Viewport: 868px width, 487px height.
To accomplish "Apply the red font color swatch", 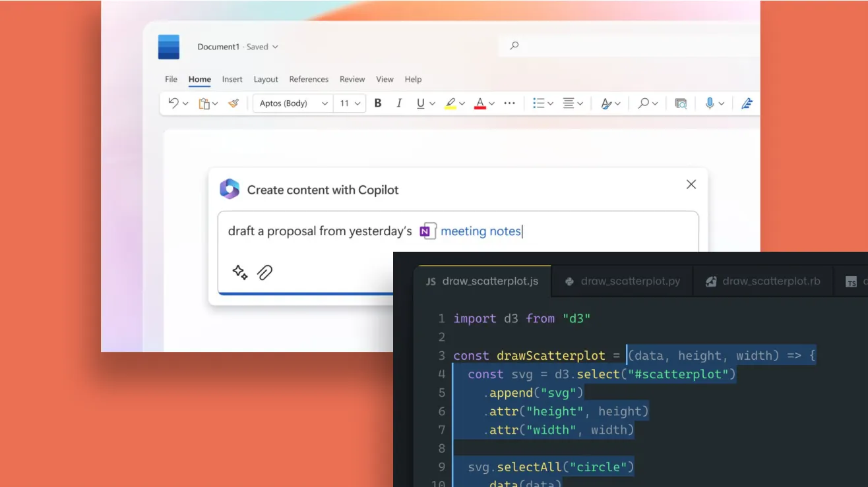I will [x=480, y=103].
